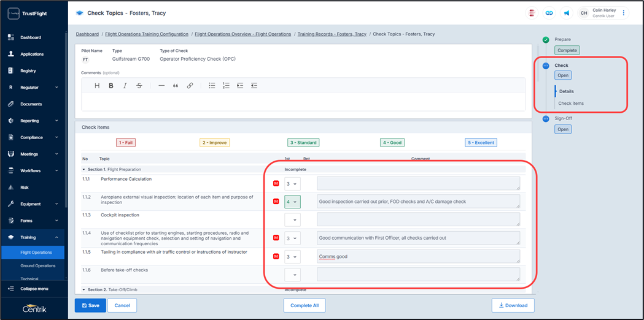Click the Complete All button
This screenshot has height=320, width=644.
tap(305, 305)
